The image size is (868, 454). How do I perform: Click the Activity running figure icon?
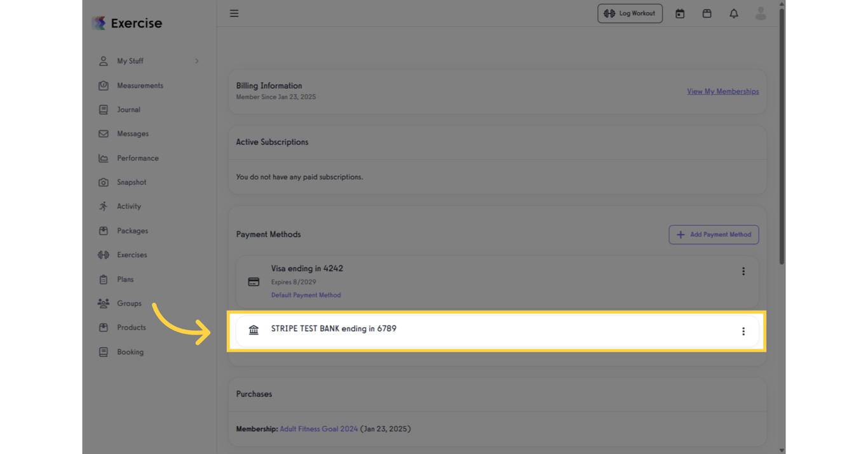tap(103, 206)
